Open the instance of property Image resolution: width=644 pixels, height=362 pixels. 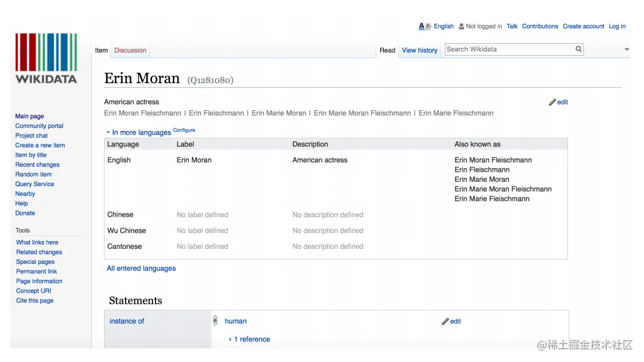click(x=127, y=321)
